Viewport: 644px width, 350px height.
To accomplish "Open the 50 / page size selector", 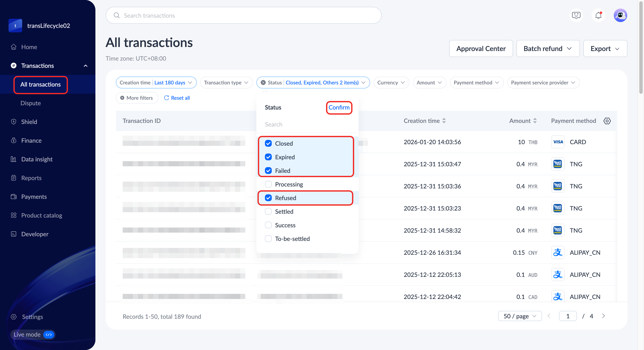I will coord(520,316).
